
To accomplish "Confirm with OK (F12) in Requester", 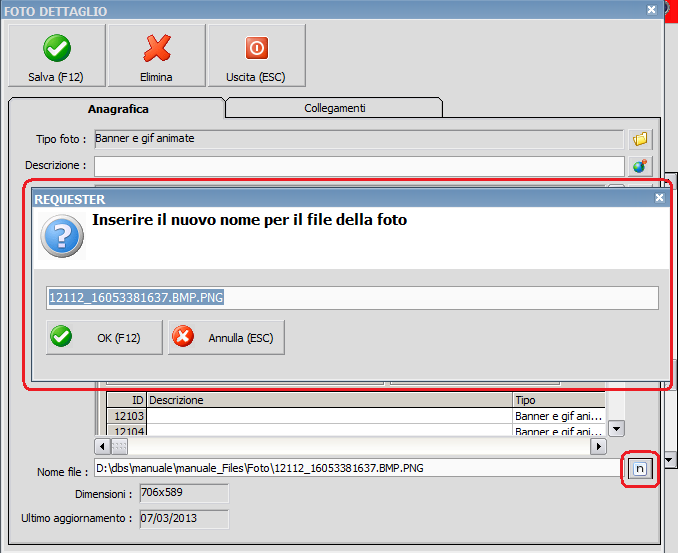I will click(104, 337).
